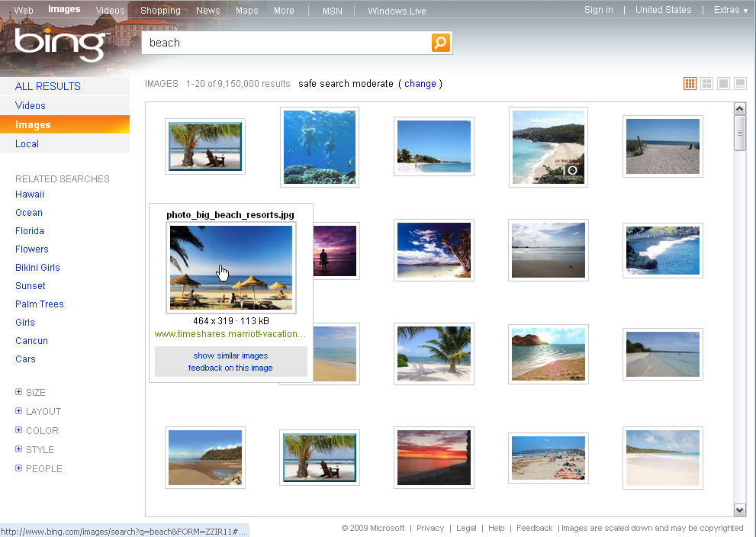Click the beach search input field
756x537 pixels.
coord(290,43)
